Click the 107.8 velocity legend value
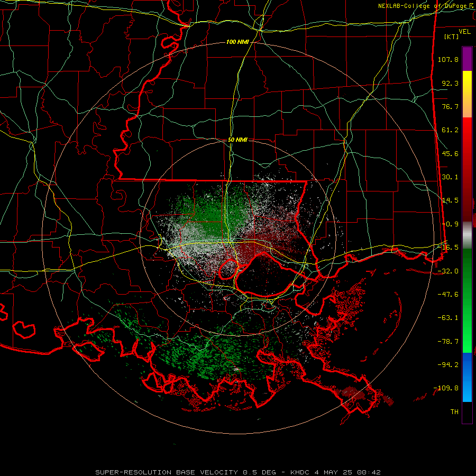 point(448,59)
